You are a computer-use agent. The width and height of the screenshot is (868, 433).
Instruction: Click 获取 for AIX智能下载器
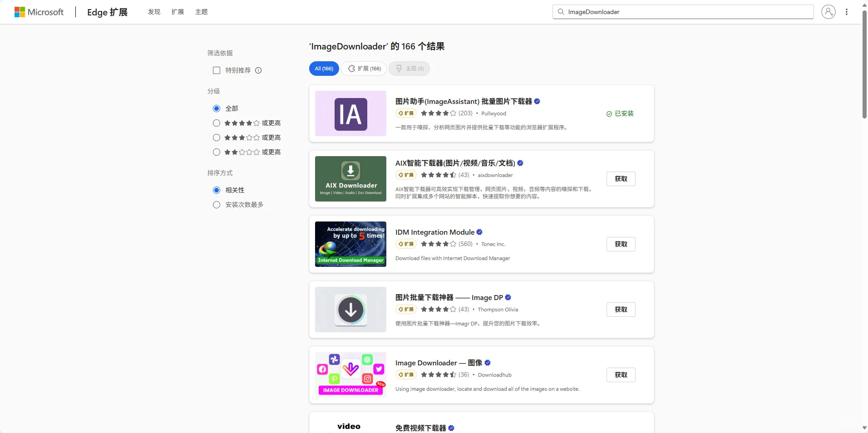pos(621,178)
